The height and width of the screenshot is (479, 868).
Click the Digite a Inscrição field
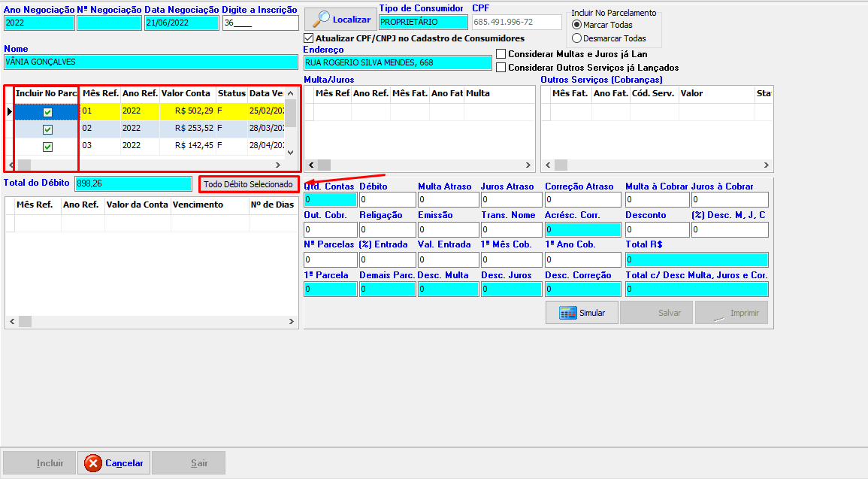coord(260,23)
